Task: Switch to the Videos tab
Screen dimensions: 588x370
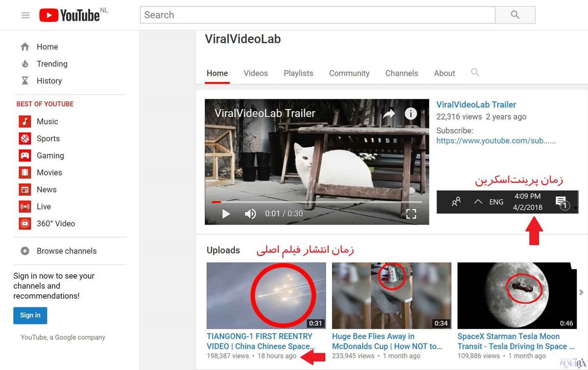Action: [x=256, y=73]
